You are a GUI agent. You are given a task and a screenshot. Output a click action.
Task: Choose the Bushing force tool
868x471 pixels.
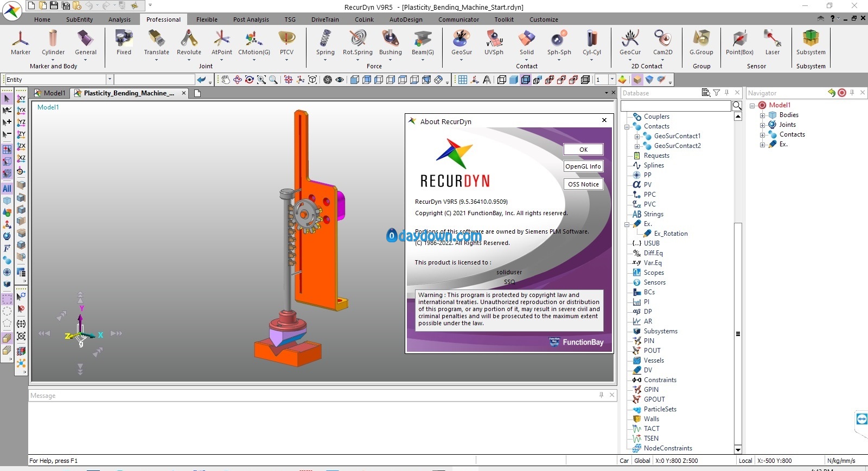point(390,42)
